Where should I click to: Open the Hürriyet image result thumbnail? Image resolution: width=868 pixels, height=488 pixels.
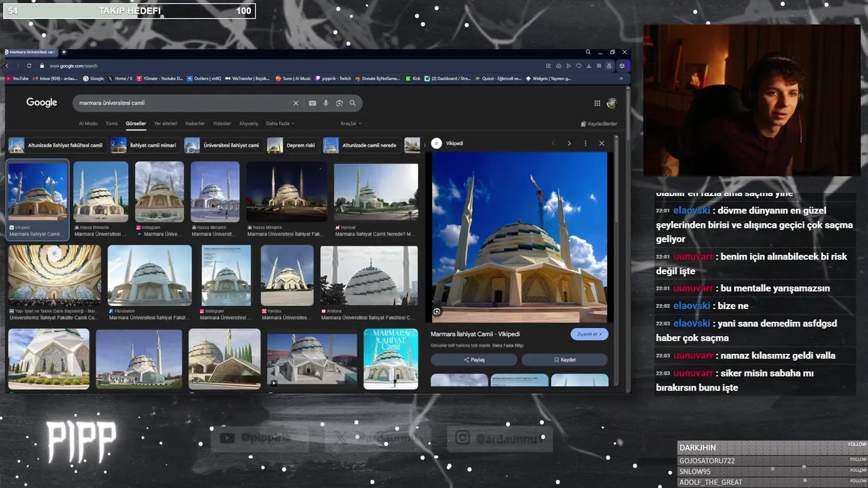pos(376,192)
